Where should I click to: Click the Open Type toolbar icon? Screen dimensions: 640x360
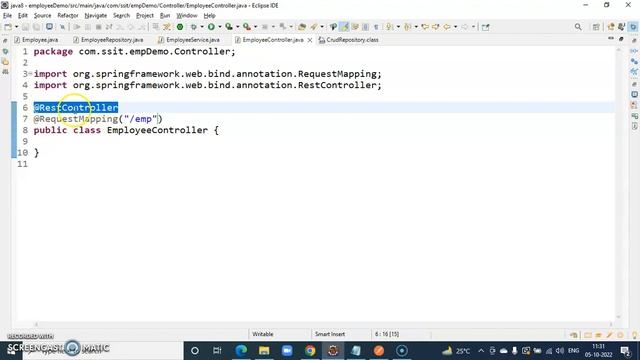coord(302,27)
